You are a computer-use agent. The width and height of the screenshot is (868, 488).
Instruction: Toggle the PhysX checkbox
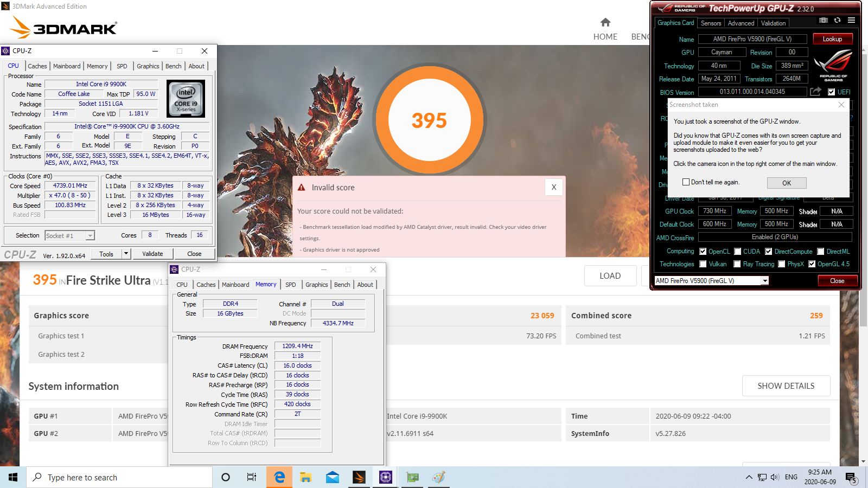(x=782, y=264)
